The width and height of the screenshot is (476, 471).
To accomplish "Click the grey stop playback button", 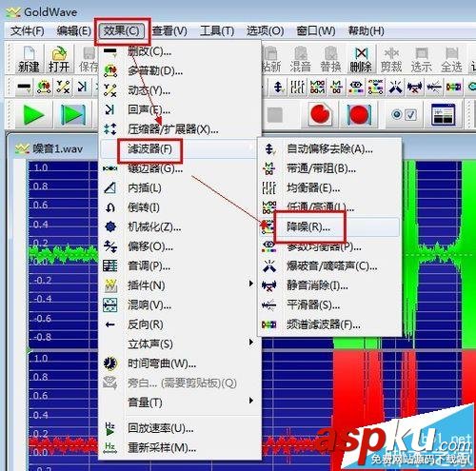I will point(275,114).
